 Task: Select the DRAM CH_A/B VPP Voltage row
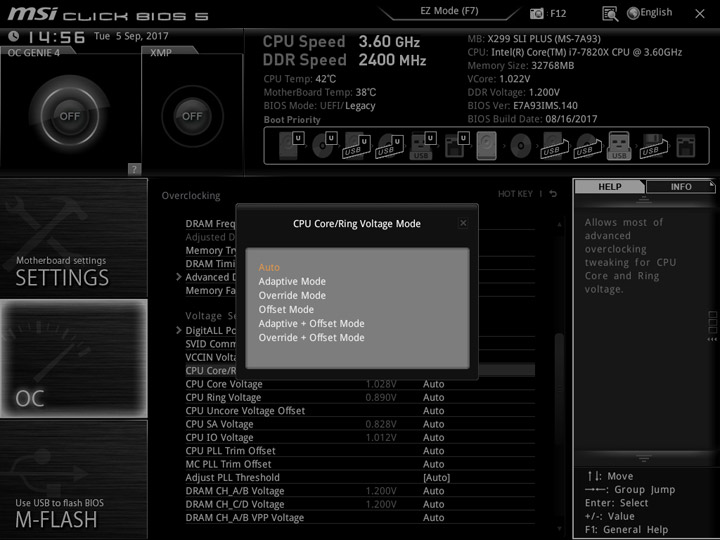click(x=360, y=518)
